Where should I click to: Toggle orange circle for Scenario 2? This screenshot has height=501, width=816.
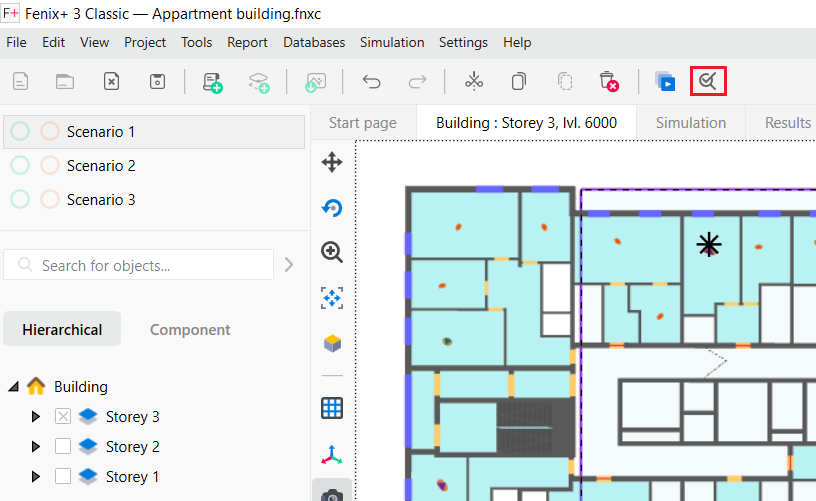pos(50,165)
